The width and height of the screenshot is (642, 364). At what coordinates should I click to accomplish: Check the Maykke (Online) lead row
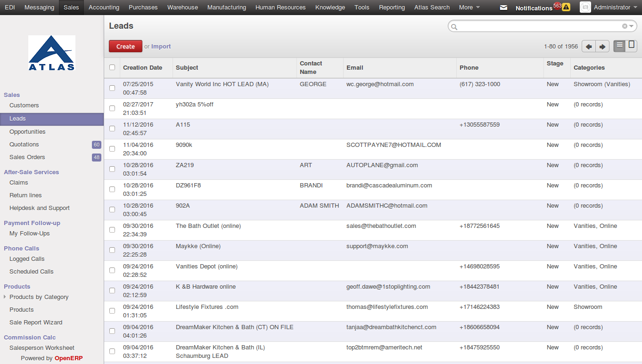[x=112, y=250]
